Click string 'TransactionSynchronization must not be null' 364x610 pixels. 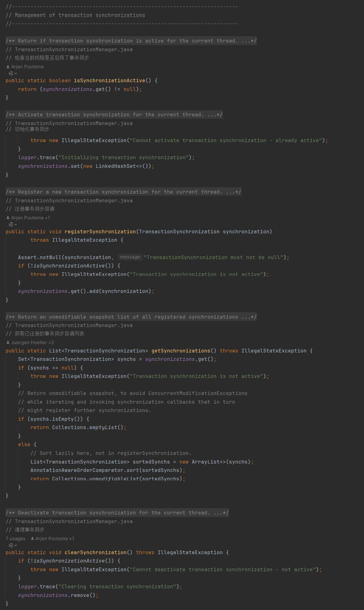pos(213,258)
